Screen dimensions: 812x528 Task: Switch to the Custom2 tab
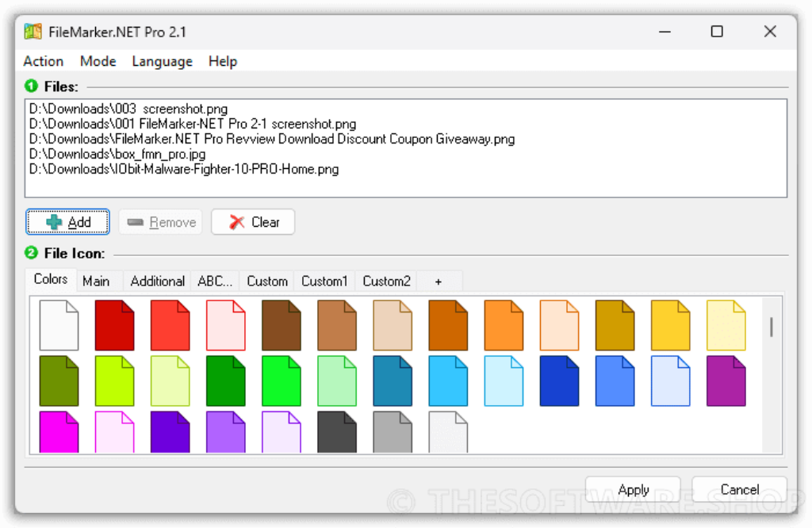click(386, 281)
